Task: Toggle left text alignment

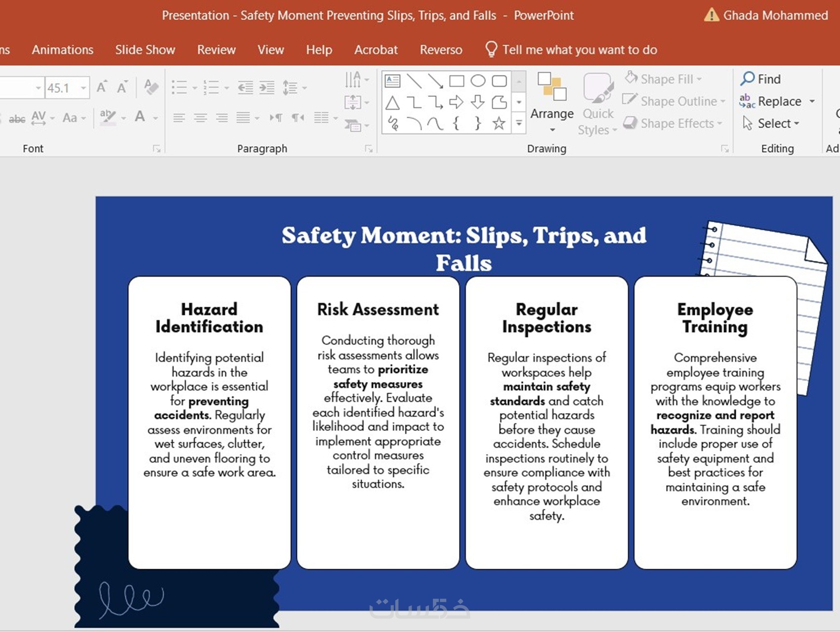Action: (179, 118)
